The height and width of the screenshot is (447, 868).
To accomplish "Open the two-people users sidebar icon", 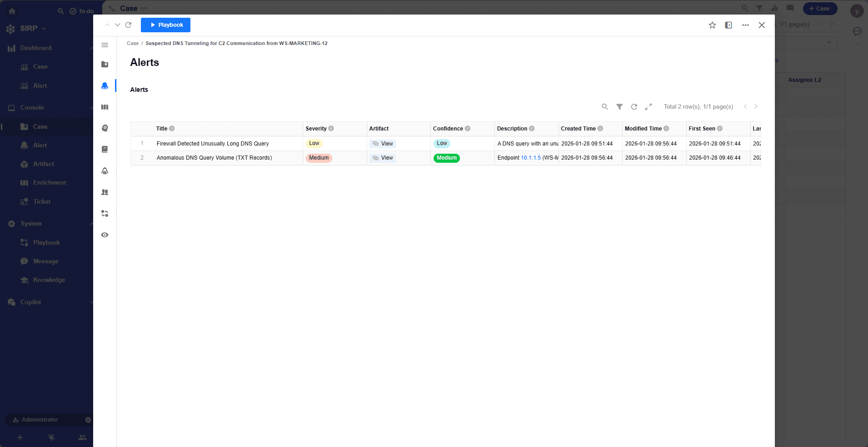I will [x=105, y=192].
